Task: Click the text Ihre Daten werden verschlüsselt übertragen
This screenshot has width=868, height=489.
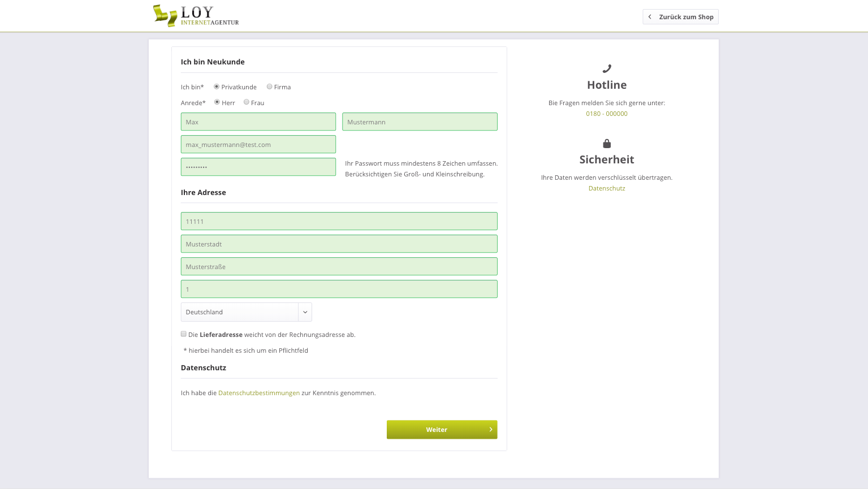Action: (x=607, y=178)
